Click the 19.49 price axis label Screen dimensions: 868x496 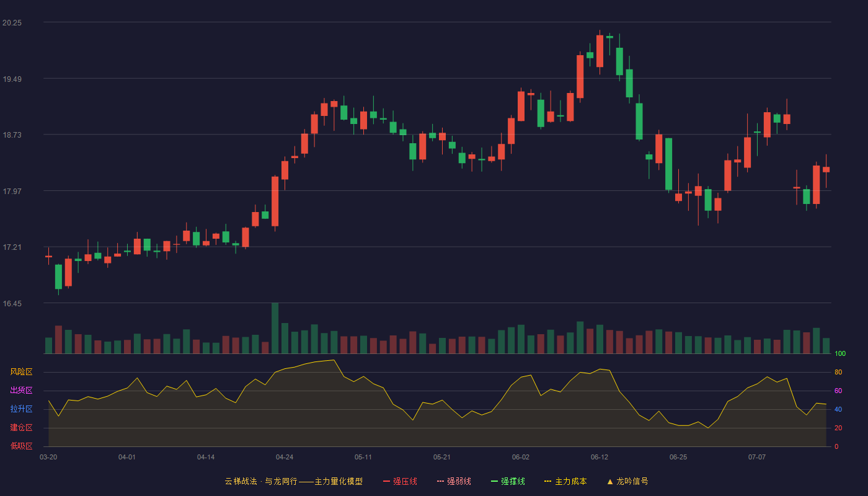point(12,79)
